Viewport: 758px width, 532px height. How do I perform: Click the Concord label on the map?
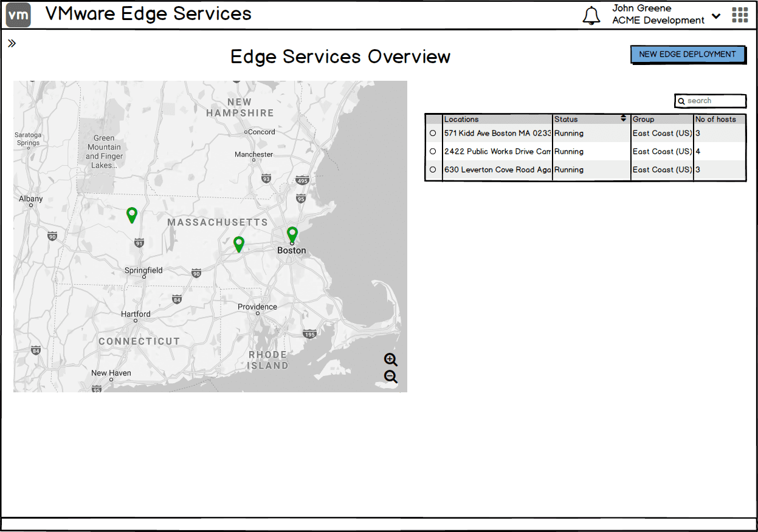[x=262, y=132]
